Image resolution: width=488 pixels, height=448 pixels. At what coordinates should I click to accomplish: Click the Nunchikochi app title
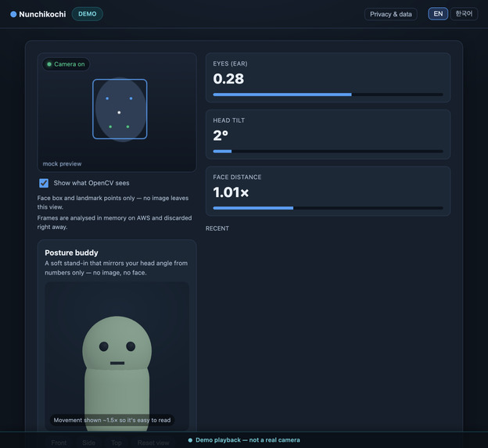click(x=42, y=14)
